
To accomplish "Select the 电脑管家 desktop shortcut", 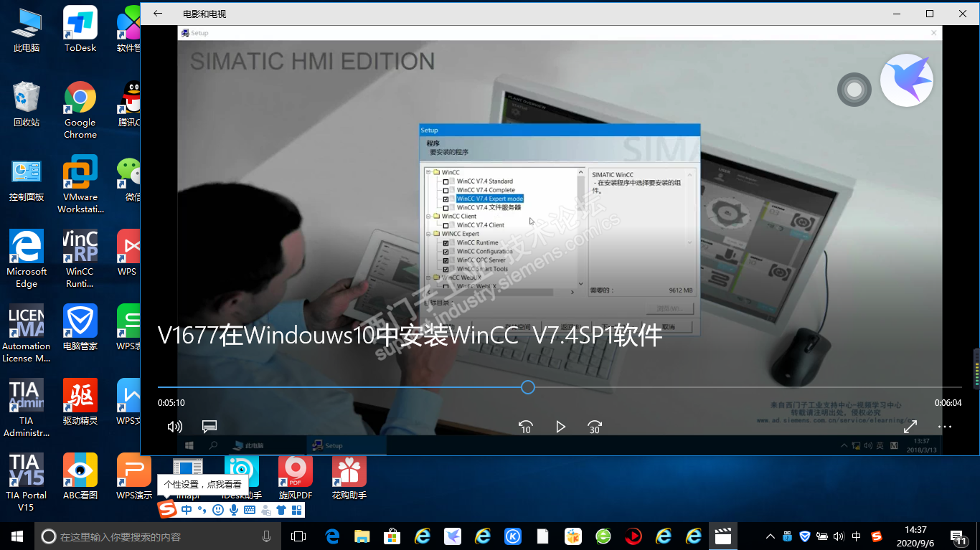I will pyautogui.click(x=80, y=328).
